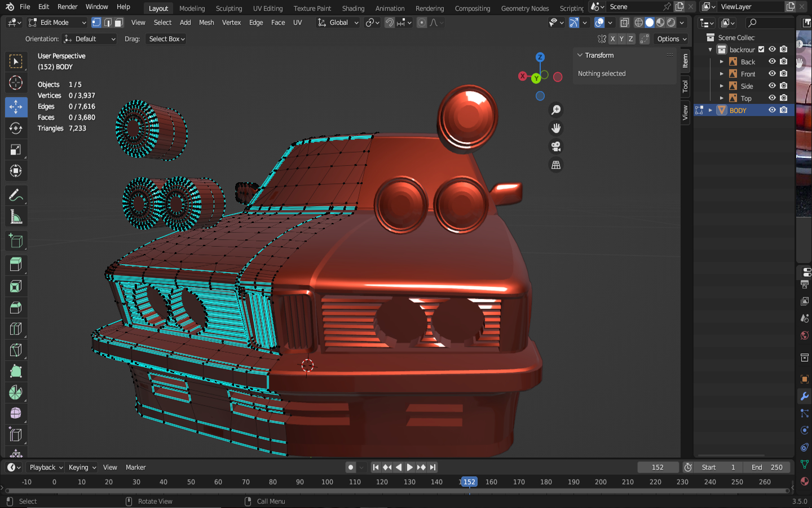Open the Mesh menu
Image resolution: width=812 pixels, height=508 pixels.
tap(206, 23)
